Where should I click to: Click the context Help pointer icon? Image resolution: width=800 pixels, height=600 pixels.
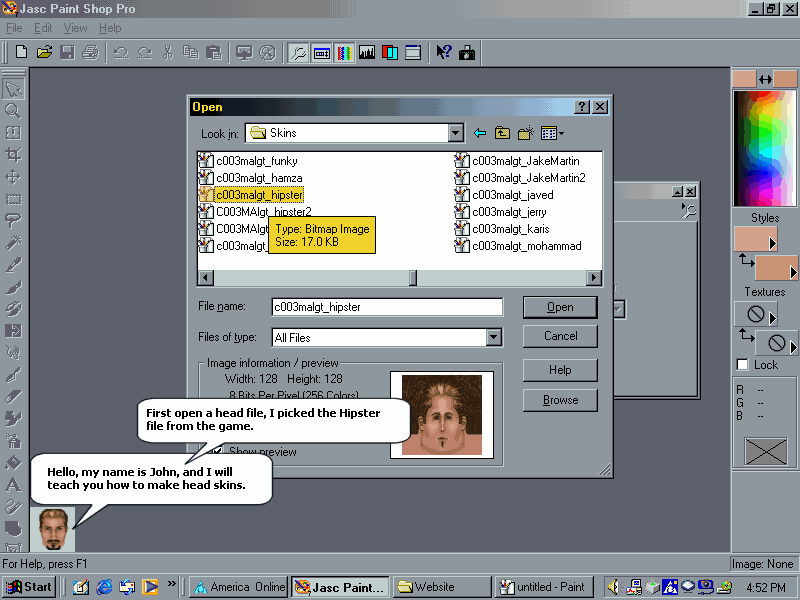pyautogui.click(x=443, y=52)
